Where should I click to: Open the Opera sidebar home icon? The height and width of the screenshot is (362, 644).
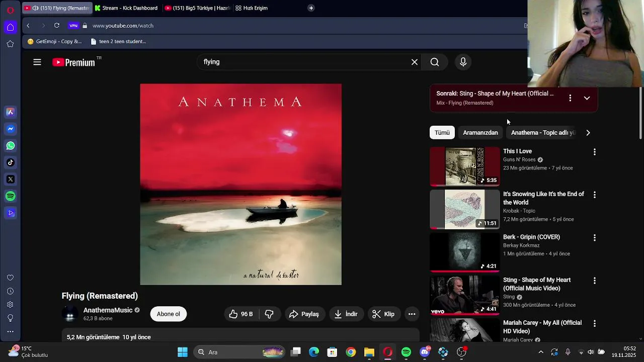click(10, 27)
